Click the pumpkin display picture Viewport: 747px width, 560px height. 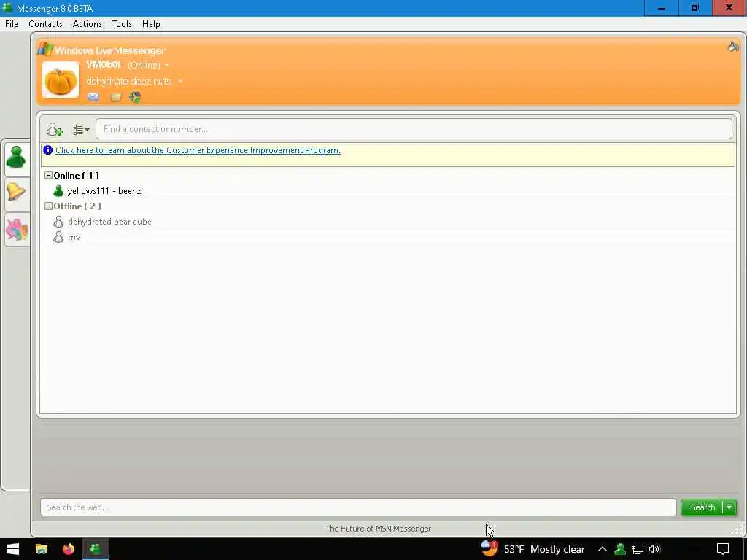point(61,80)
